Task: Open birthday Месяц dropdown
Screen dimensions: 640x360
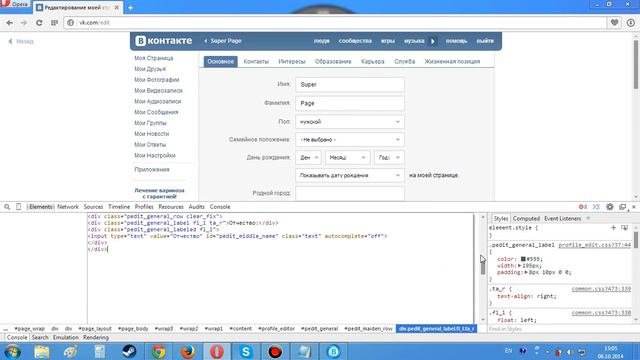Action: [x=347, y=158]
